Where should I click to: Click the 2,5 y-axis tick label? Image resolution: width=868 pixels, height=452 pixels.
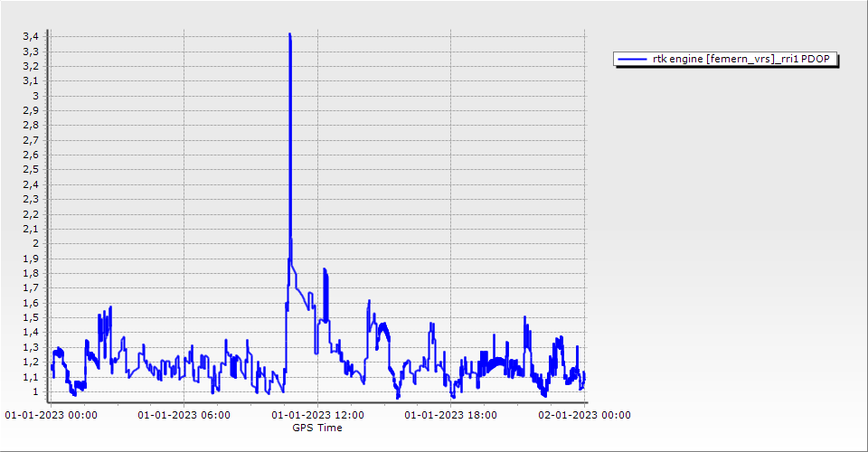[29, 169]
